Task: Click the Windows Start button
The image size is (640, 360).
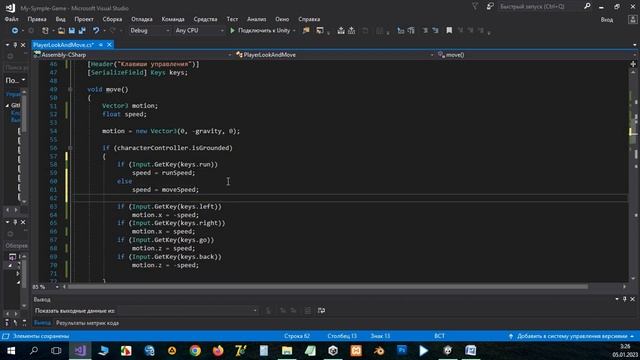Action: [x=11, y=351]
